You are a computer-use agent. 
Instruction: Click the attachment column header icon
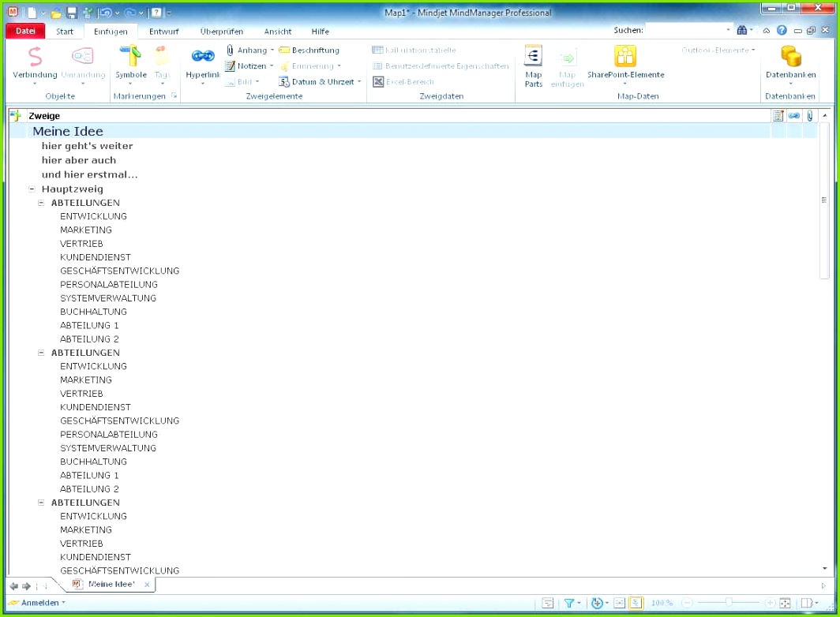(x=809, y=116)
